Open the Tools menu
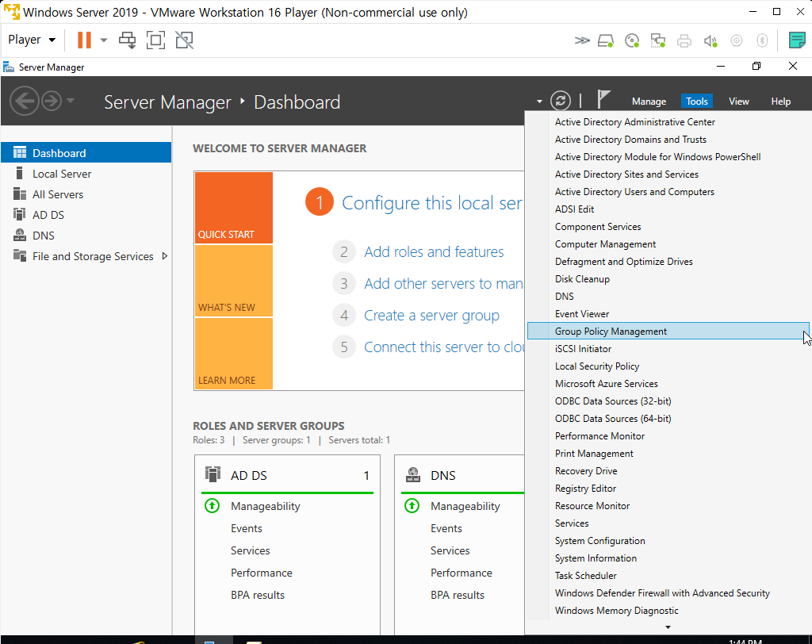This screenshot has height=644, width=812. pos(696,102)
